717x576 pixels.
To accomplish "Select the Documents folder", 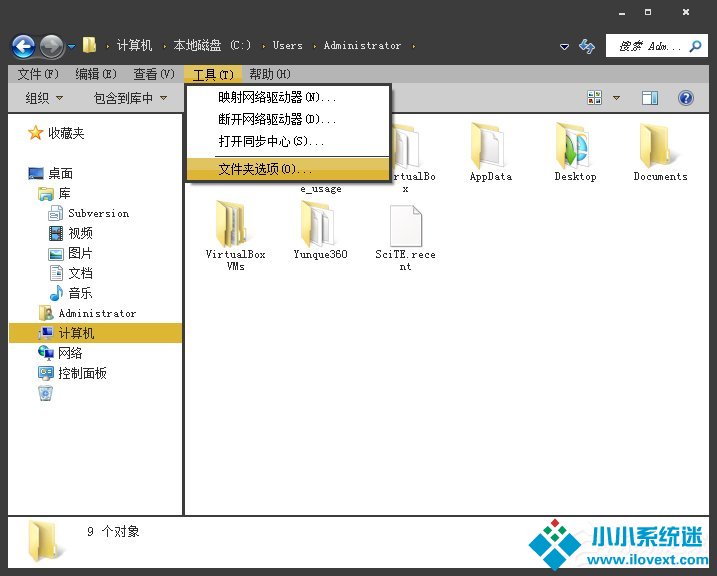I will pyautogui.click(x=660, y=152).
